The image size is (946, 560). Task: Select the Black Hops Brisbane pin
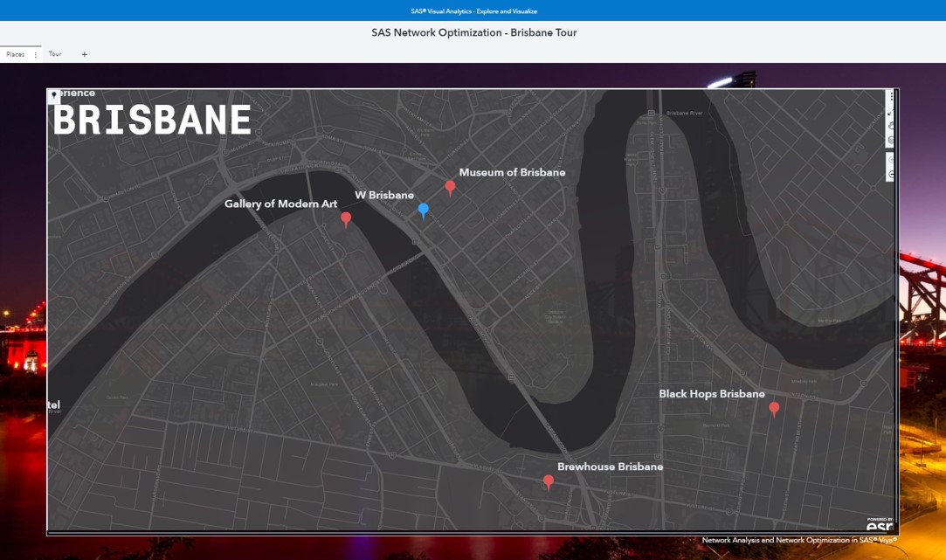[774, 409]
